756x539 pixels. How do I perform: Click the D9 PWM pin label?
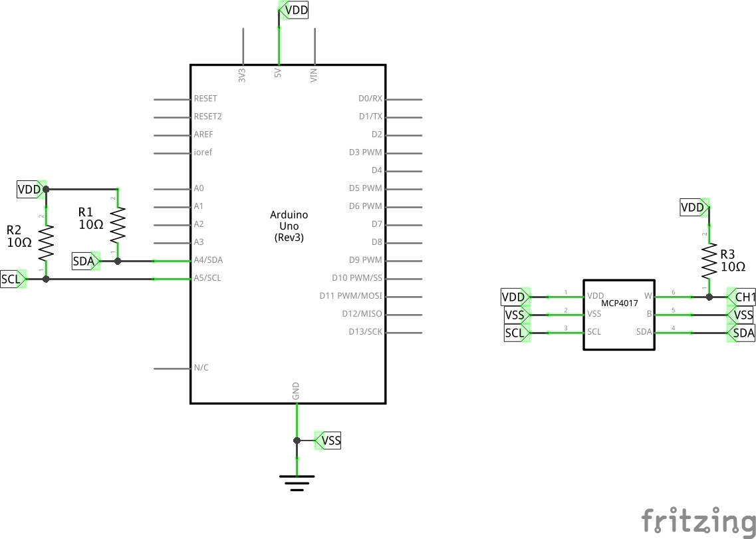(366, 260)
